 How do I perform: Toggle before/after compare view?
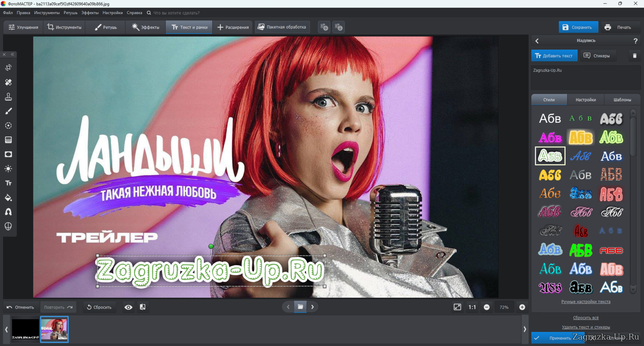tap(143, 307)
